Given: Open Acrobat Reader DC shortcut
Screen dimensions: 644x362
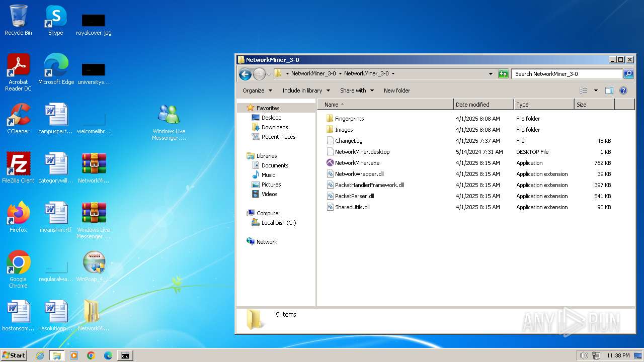Looking at the screenshot, I should pos(18,72).
